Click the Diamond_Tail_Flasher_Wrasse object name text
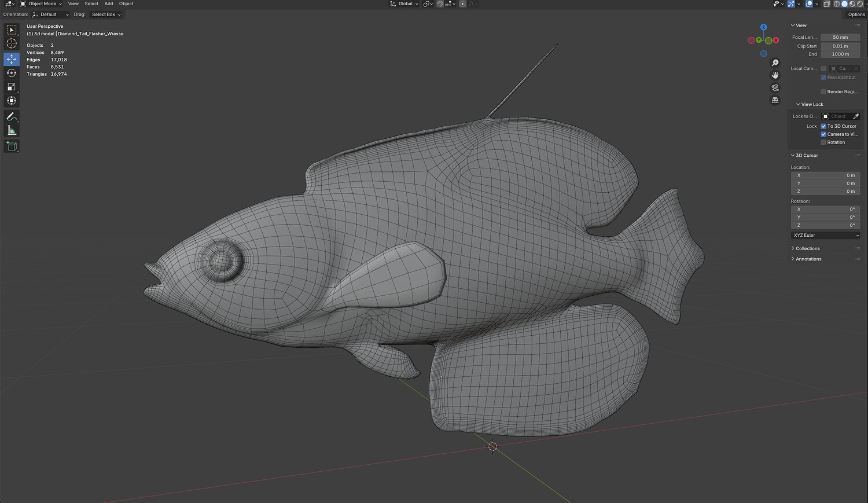868x503 pixels. [x=91, y=34]
